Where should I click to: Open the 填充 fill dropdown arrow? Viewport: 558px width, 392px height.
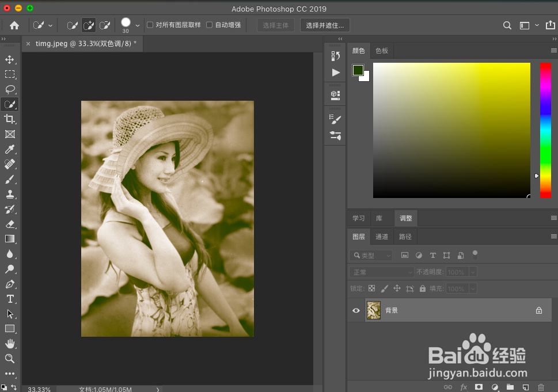click(x=473, y=288)
